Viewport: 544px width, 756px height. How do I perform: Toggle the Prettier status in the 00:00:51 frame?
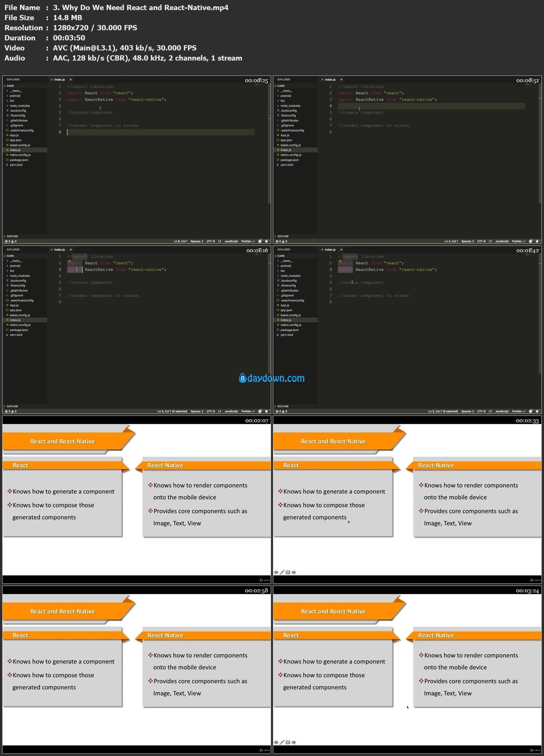pos(519,241)
